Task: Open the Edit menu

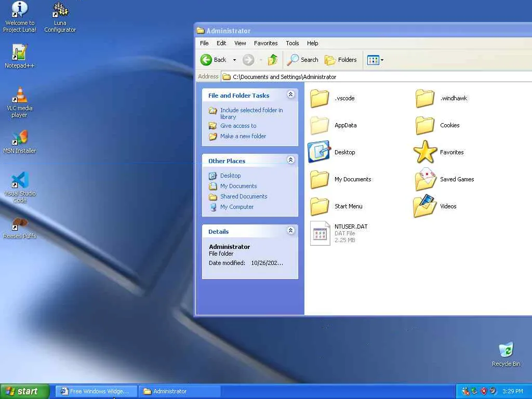Action: tap(221, 43)
